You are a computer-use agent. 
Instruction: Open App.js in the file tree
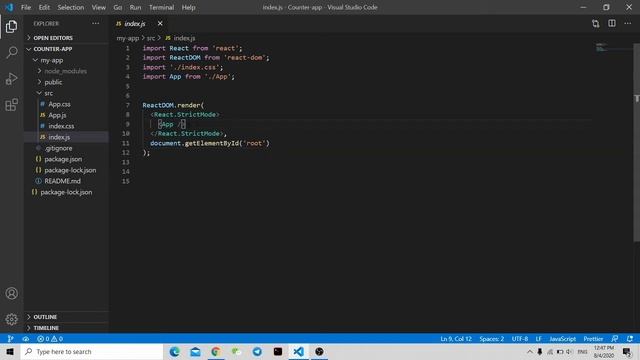point(67,115)
